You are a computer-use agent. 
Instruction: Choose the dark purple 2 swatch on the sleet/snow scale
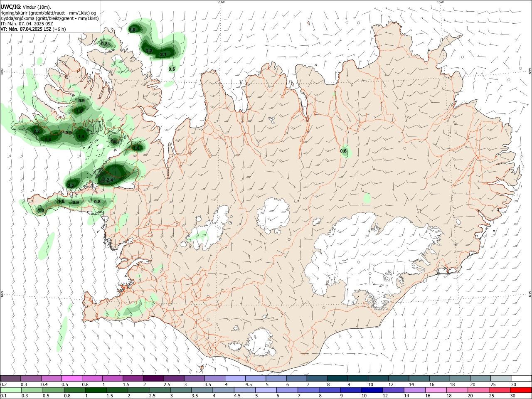pyautogui.click(x=153, y=378)
